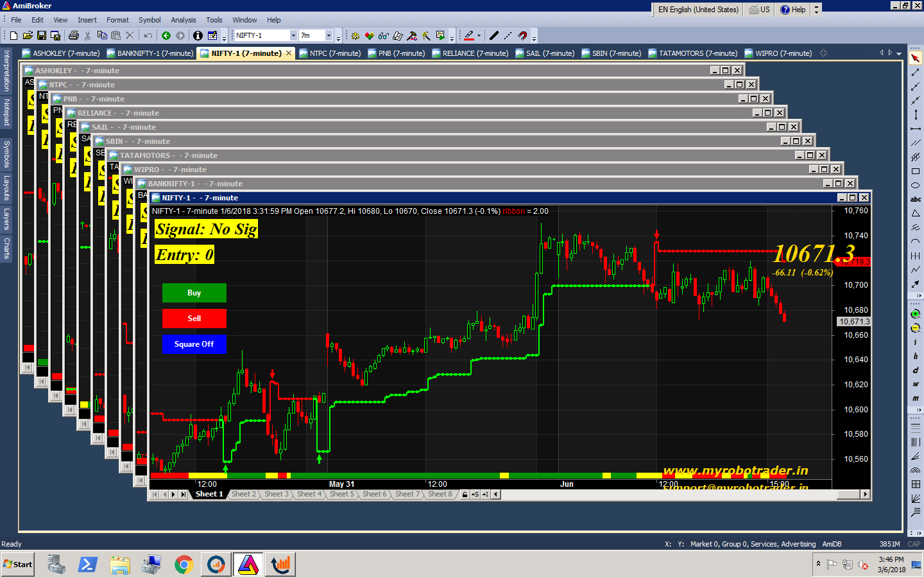Select the Fibonacci arcs tool icon
This screenshot has height=578, width=924.
click(x=916, y=470)
